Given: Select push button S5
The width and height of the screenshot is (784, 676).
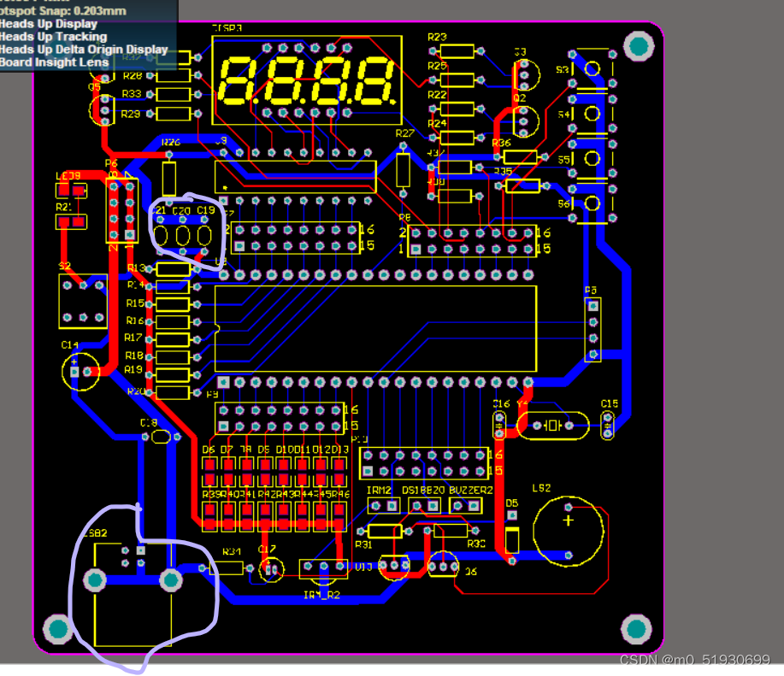Looking at the screenshot, I should tap(592, 159).
